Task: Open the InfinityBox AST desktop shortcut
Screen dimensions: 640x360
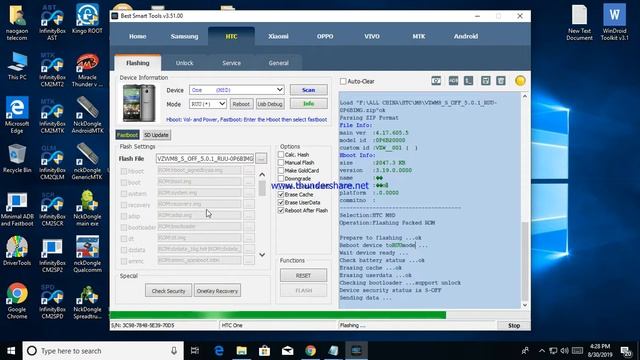Action: click(x=52, y=23)
